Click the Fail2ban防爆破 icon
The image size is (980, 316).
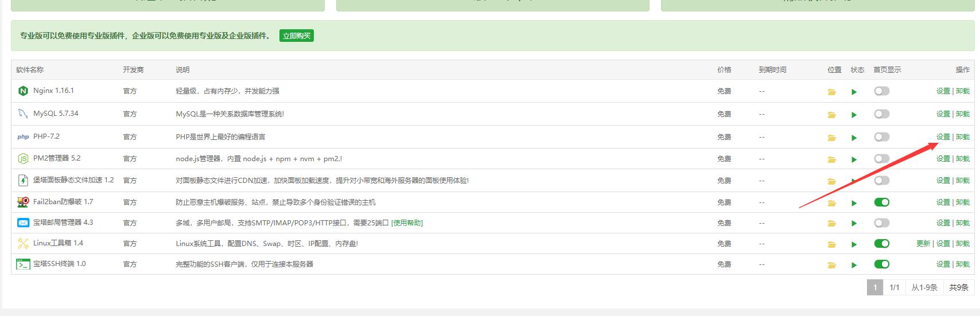(x=23, y=202)
